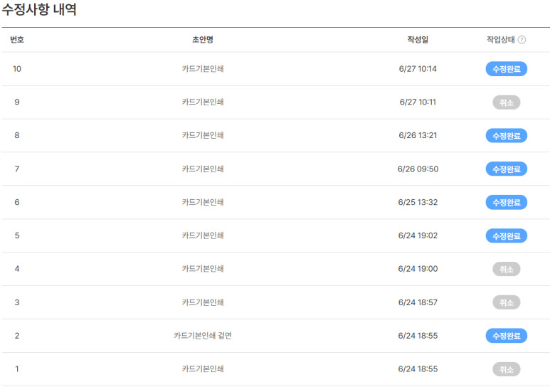Click 수정완료 badge in row 2
Viewport: 550px width, 392px height.
pyautogui.click(x=506, y=336)
